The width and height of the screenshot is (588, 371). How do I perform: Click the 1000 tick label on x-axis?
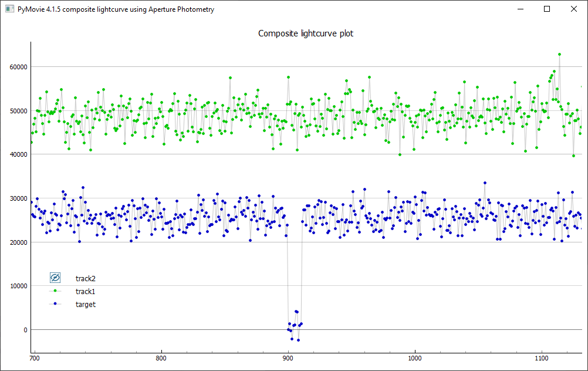tap(415, 357)
